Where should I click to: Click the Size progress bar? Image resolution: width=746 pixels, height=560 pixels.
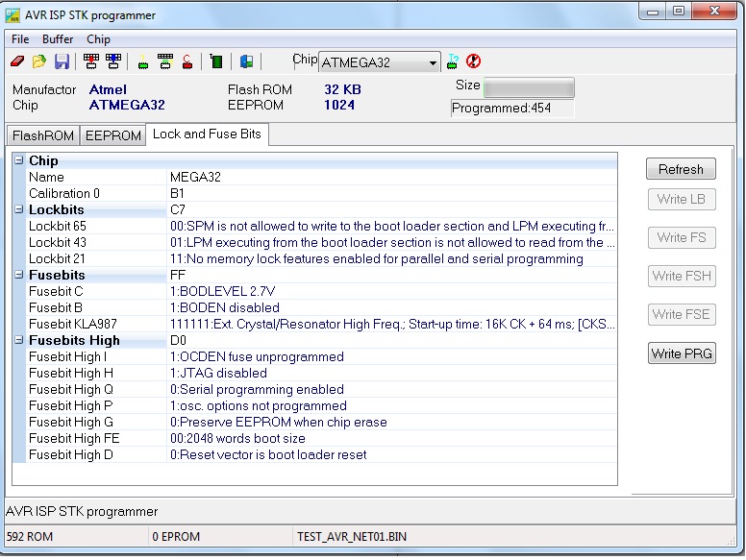click(529, 88)
